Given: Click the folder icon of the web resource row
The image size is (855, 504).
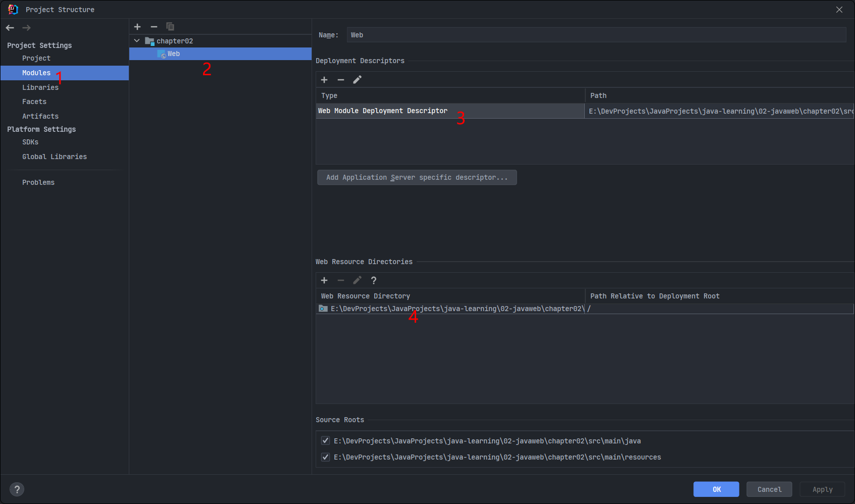Looking at the screenshot, I should point(323,309).
